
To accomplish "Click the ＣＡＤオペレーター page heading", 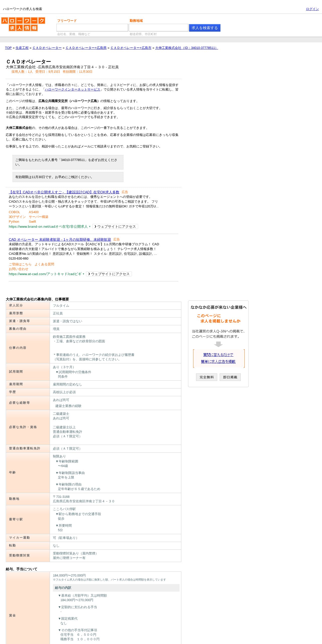I will [x=28, y=62].
